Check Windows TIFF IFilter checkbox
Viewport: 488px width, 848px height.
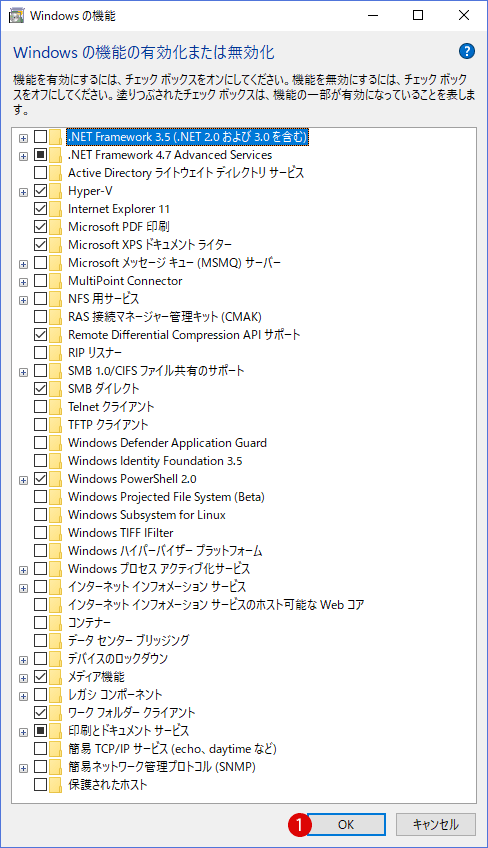click(40, 532)
